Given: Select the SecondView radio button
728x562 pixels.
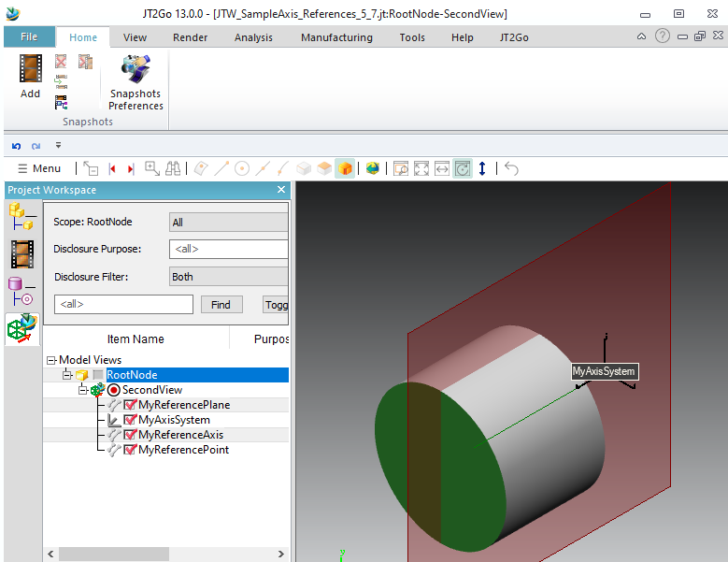Looking at the screenshot, I should tap(114, 390).
